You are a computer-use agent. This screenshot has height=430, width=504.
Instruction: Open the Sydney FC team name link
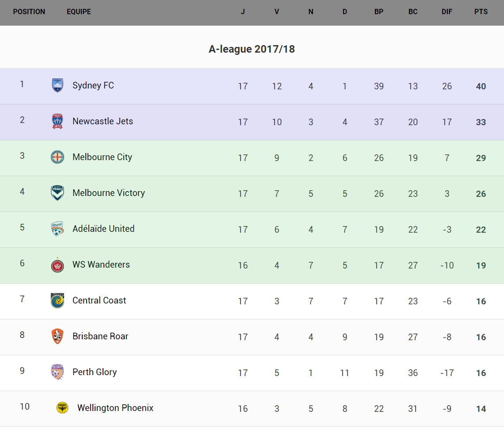[93, 85]
